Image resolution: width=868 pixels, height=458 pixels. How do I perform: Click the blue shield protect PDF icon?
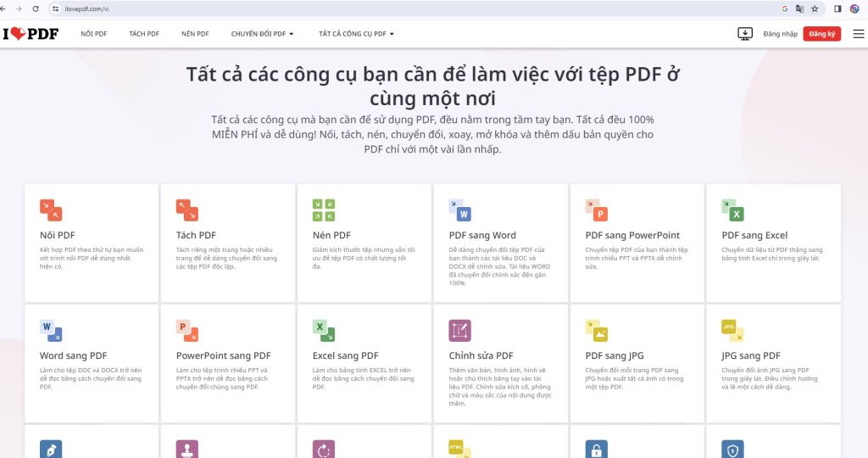(x=733, y=450)
